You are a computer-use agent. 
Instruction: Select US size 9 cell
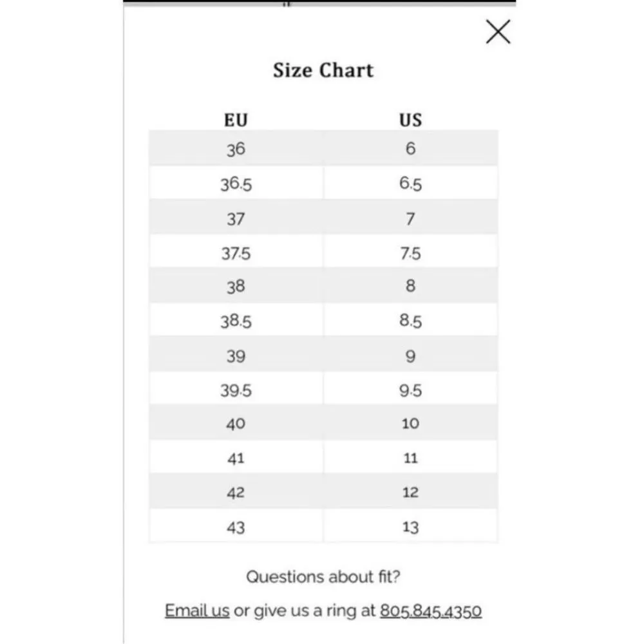410,356
